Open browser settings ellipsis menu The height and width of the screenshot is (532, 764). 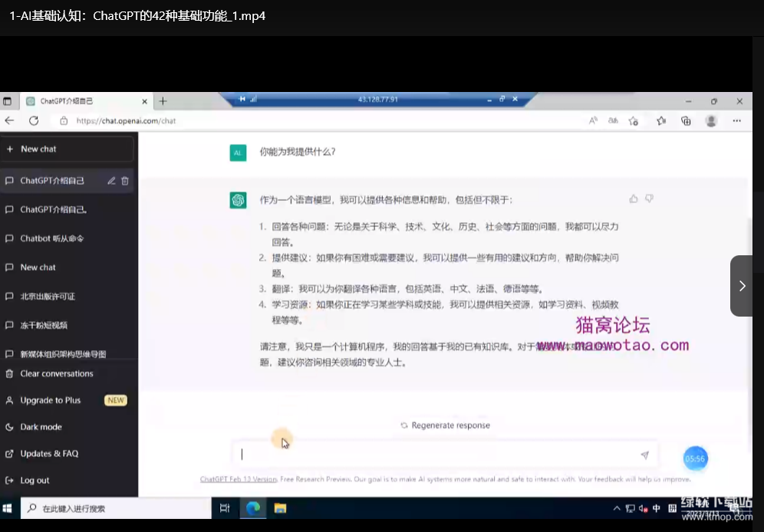[736, 120]
